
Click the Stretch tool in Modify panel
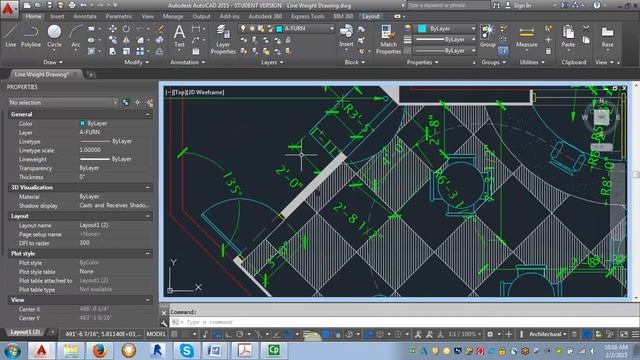click(x=113, y=51)
